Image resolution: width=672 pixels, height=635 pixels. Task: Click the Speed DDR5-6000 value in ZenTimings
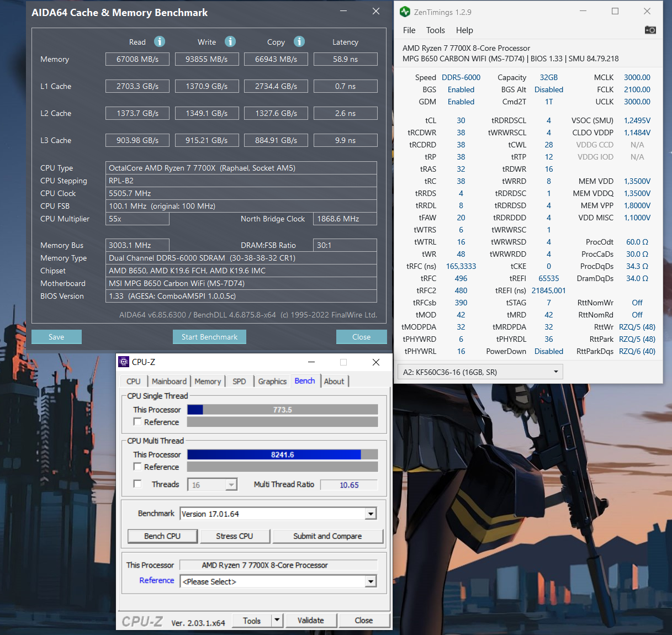tap(461, 77)
